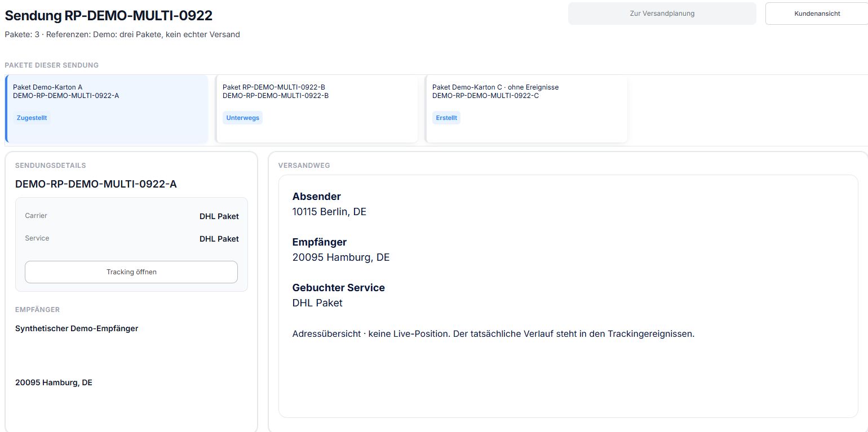Click the Tracking öffnen button
This screenshot has width=868, height=432.
131,272
